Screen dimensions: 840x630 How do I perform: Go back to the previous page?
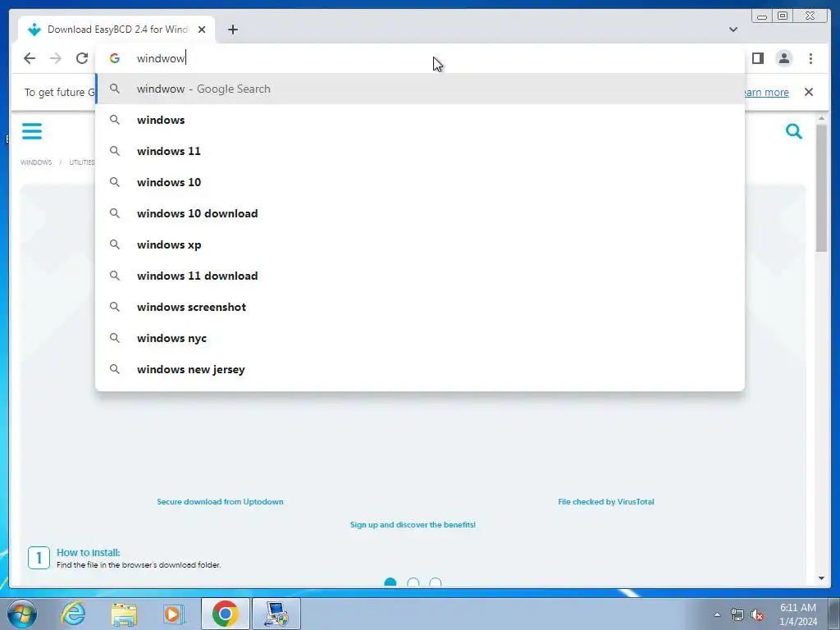30,58
